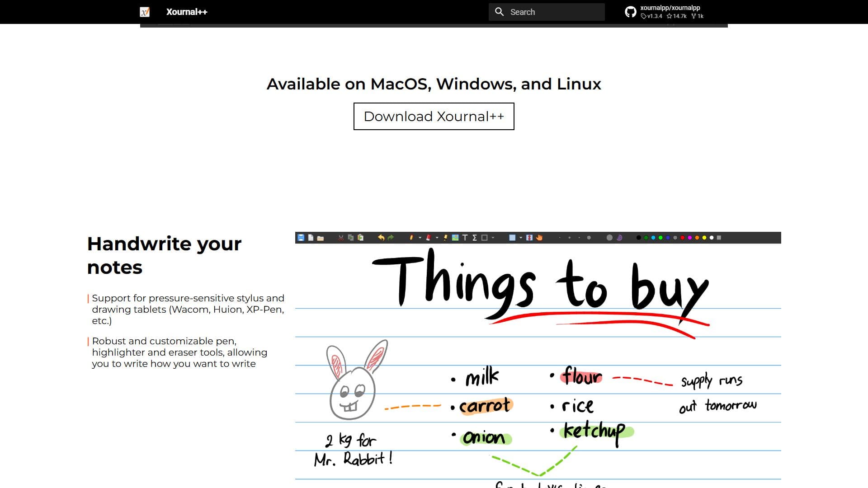Select the orange Hand tool icon
The image size is (868, 488).
(539, 238)
